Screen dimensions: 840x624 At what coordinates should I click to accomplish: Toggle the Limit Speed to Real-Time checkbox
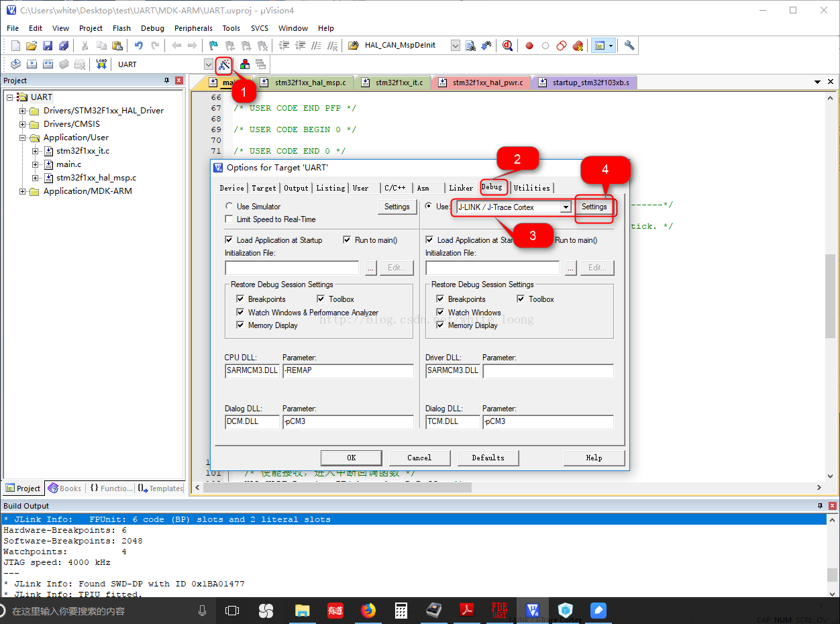(229, 219)
